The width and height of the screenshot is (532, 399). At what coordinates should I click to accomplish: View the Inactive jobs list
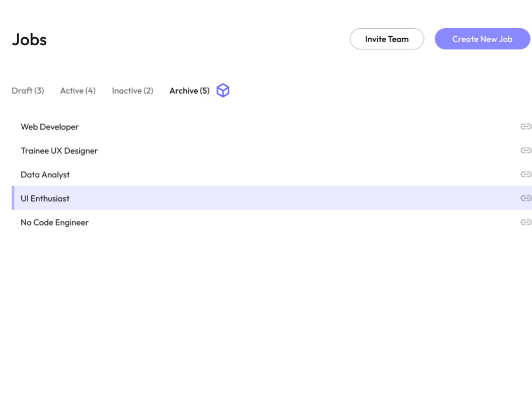pos(132,90)
